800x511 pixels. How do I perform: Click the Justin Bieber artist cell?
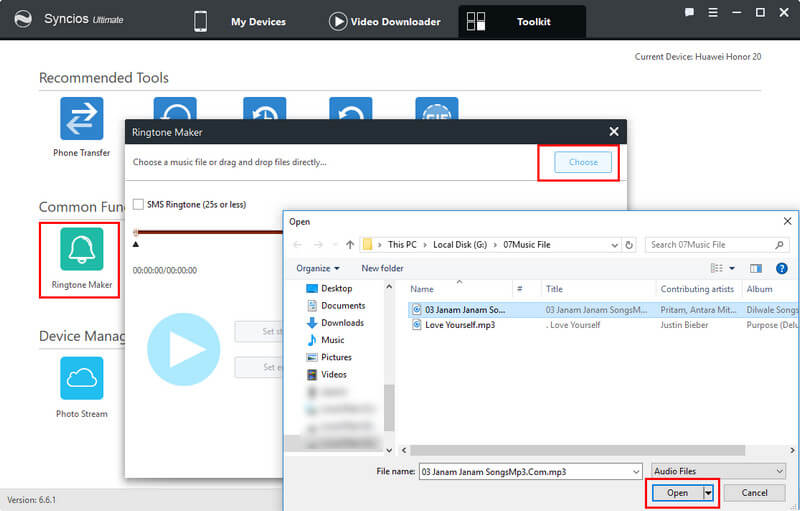click(x=684, y=325)
